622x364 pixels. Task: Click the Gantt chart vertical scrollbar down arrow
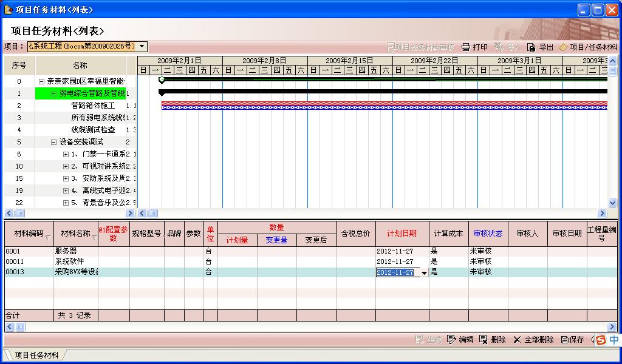pyautogui.click(x=612, y=203)
